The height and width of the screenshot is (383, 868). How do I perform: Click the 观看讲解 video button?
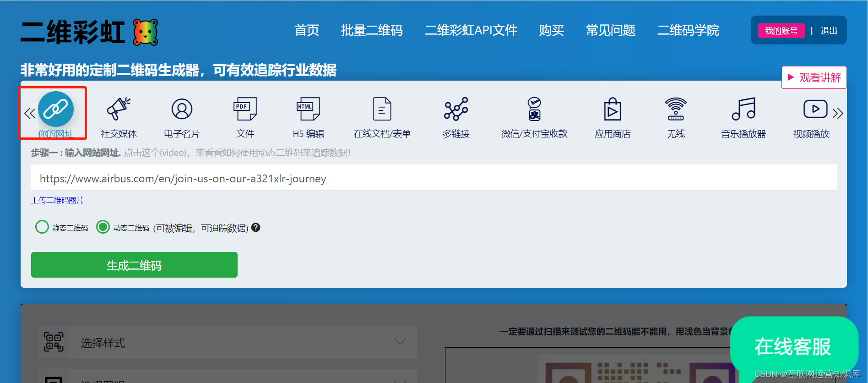point(814,77)
